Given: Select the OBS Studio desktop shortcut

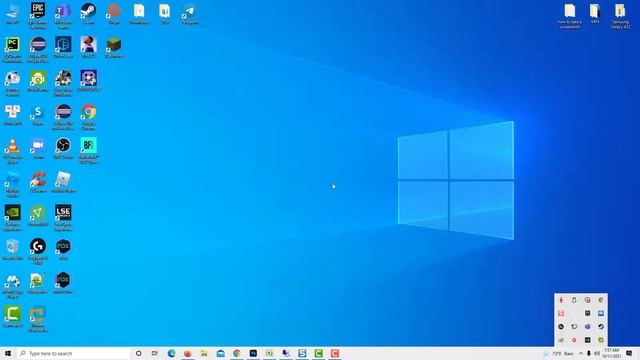Looking at the screenshot, I should (x=63, y=148).
